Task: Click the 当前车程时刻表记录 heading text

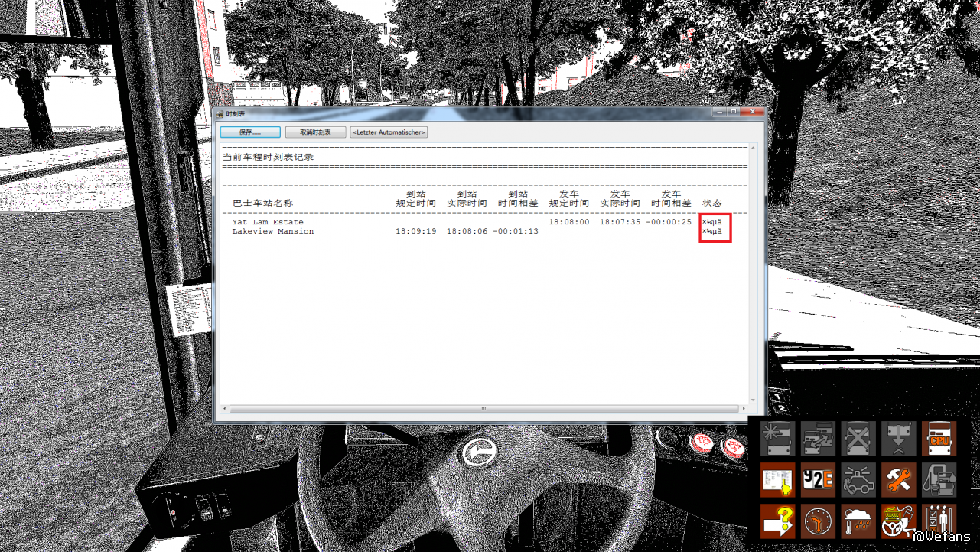Action: (268, 158)
